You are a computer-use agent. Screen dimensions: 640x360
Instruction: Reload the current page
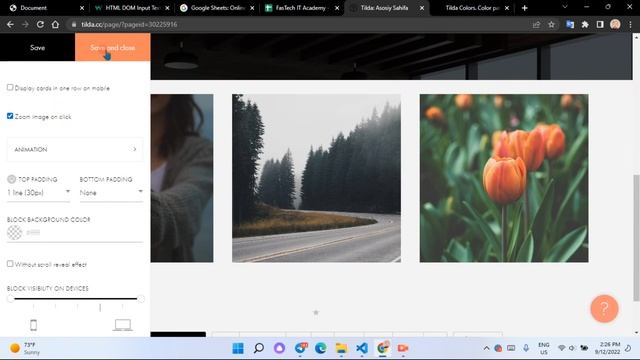(40, 24)
